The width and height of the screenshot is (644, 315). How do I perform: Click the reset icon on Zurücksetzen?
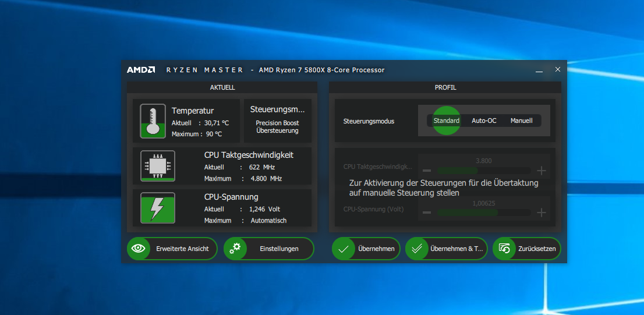coord(504,249)
